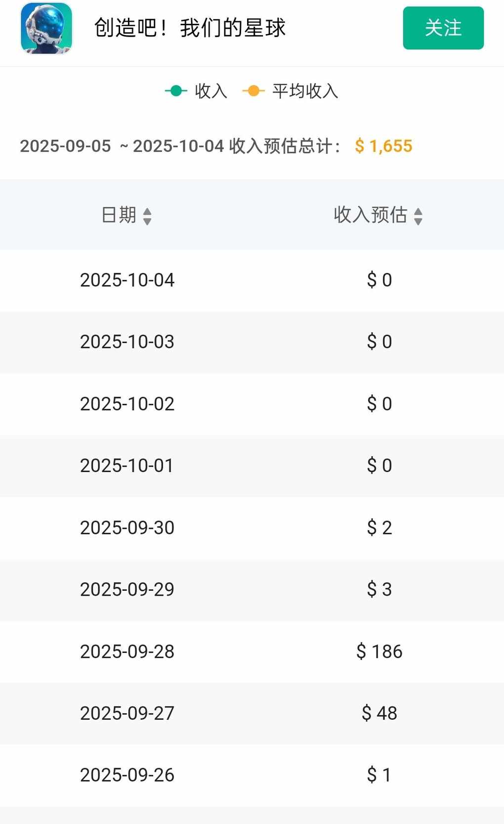Select the 2025-10-03 date row
Screen dimensions: 504x824
coord(127,342)
